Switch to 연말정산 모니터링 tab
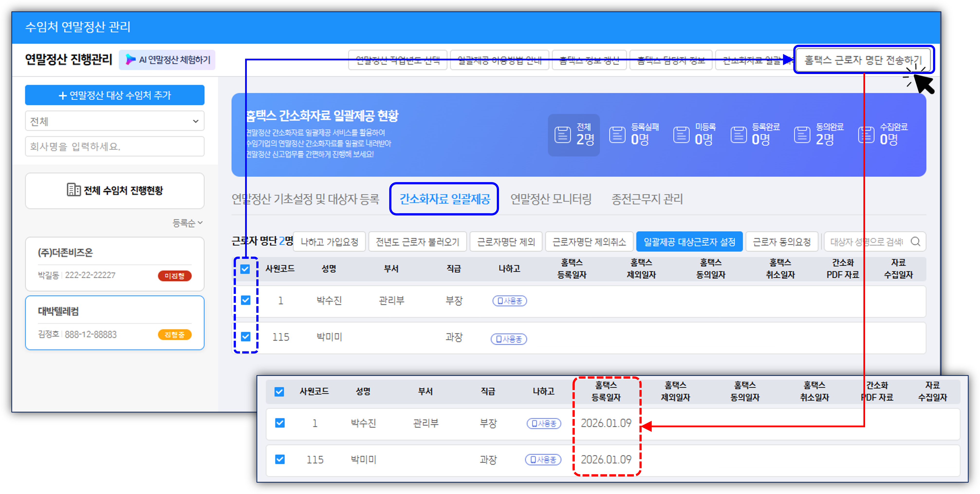 (x=551, y=199)
